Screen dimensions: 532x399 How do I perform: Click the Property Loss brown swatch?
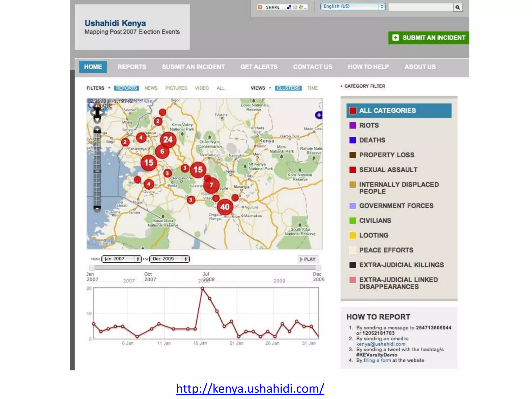point(353,155)
